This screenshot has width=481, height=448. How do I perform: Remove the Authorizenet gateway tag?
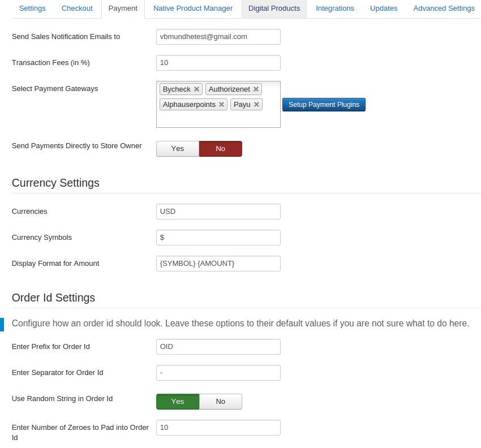click(x=256, y=89)
